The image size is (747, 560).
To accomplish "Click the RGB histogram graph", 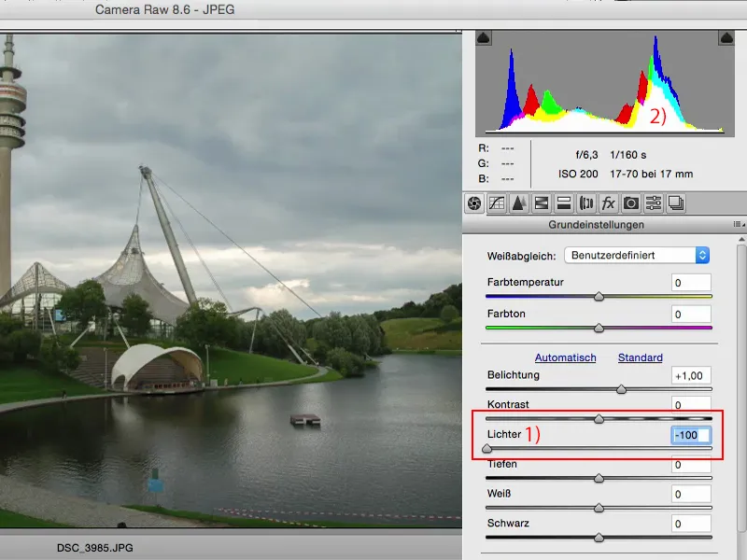I will [x=604, y=84].
